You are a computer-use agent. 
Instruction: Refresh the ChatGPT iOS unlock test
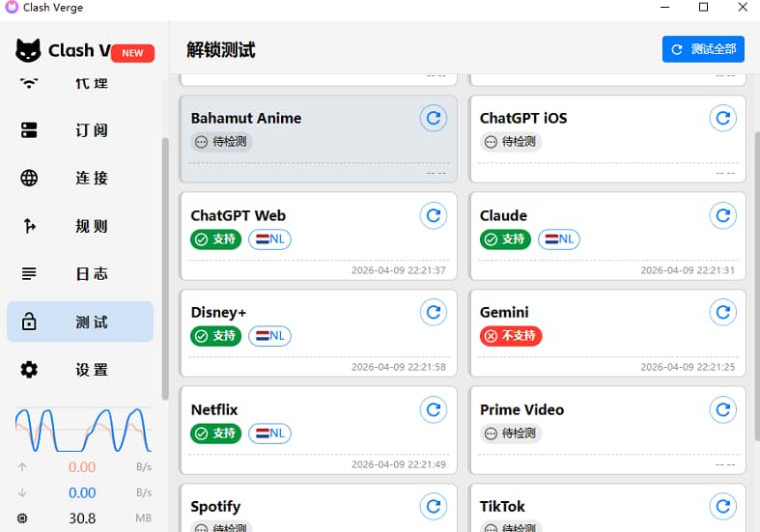[722, 118]
